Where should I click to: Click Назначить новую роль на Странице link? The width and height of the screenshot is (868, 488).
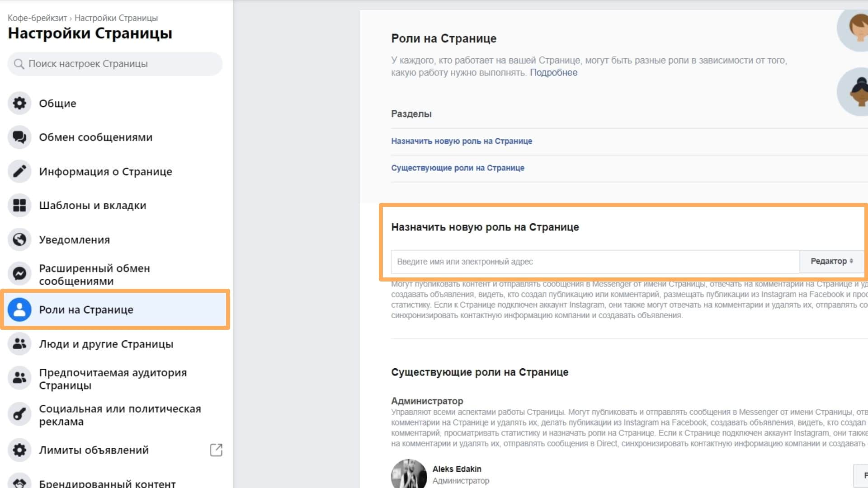[x=461, y=141]
